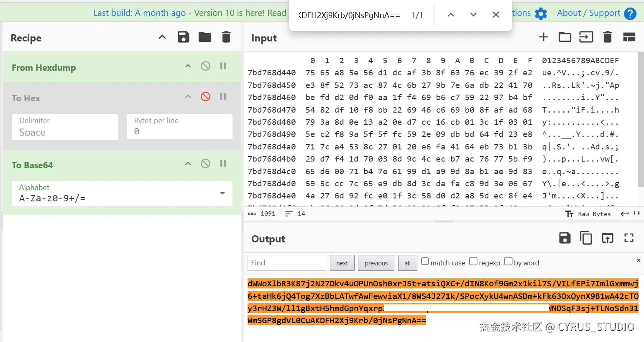Image resolution: width=644 pixels, height=342 pixels.
Task: Add a new input tab
Action: point(544,37)
